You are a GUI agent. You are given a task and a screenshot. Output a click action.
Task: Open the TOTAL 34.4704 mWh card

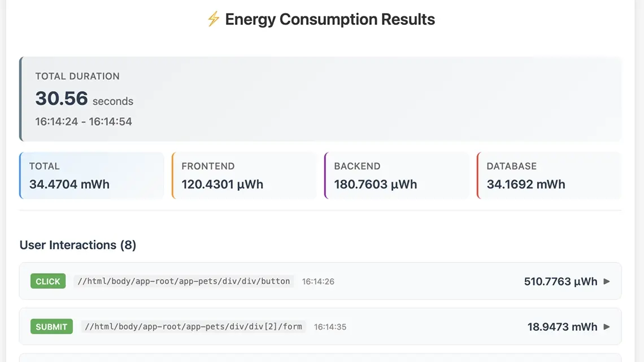(x=92, y=176)
